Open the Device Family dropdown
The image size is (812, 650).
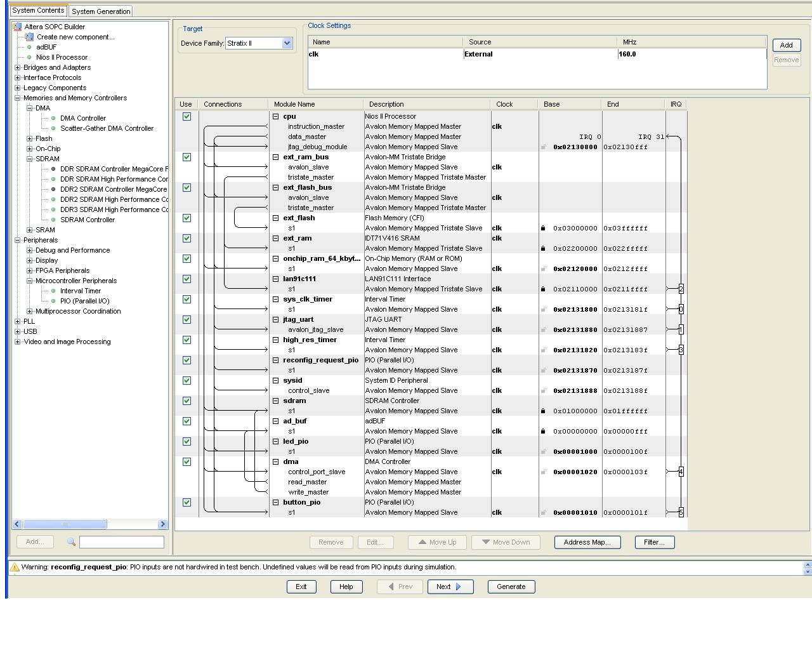click(x=287, y=43)
